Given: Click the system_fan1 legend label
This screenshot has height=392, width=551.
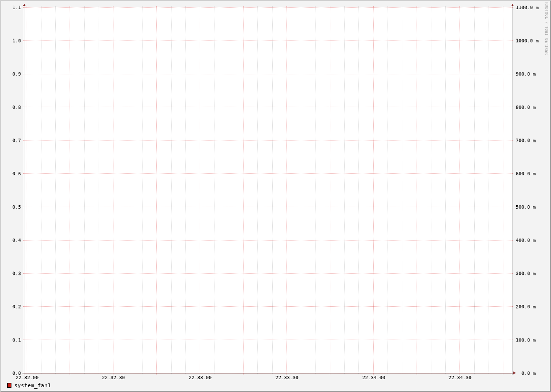Looking at the screenshot, I should tap(32, 385).
